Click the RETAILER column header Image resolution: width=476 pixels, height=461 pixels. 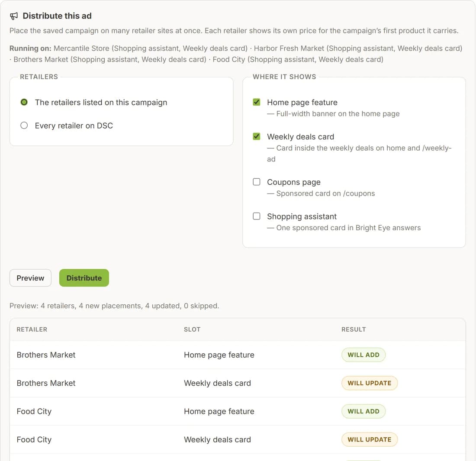[x=32, y=329]
